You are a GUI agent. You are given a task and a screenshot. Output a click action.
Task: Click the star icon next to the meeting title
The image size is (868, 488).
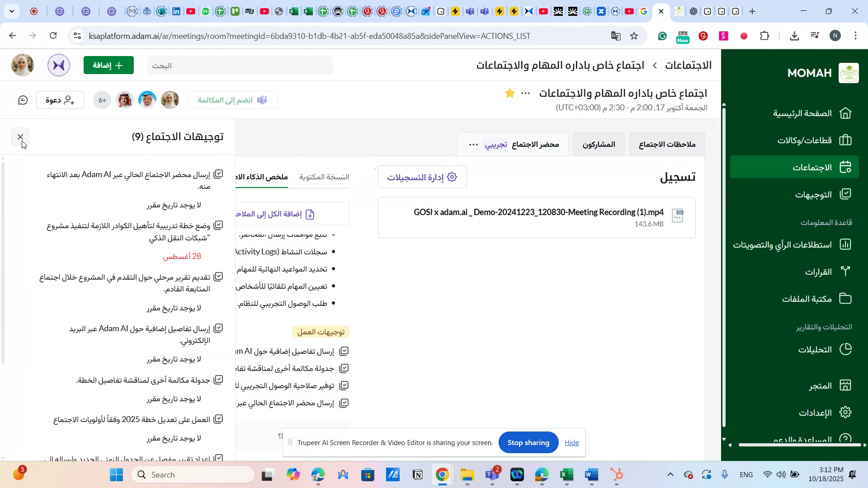(x=509, y=93)
